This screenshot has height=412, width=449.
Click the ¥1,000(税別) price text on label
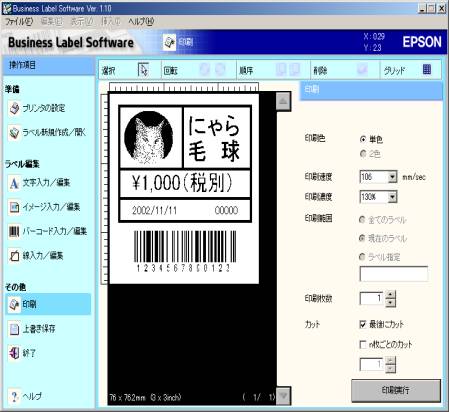[x=182, y=183]
